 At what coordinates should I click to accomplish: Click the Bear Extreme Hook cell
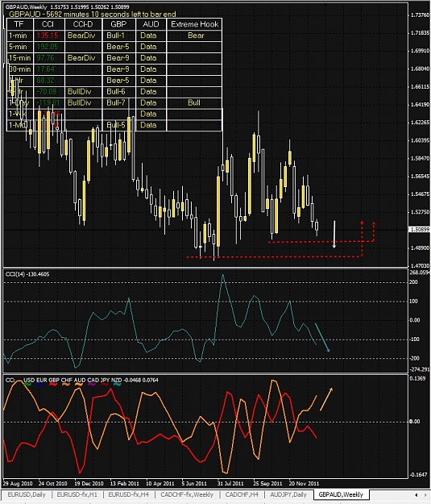click(196, 35)
